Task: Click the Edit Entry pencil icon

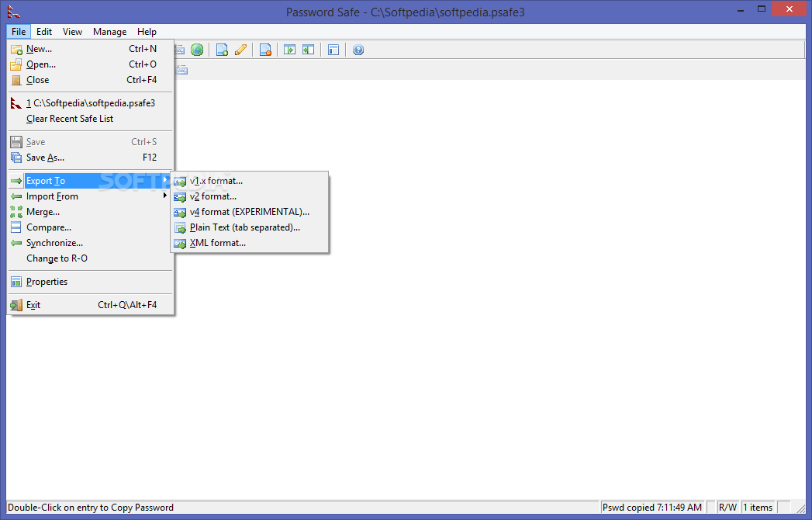Action: pyautogui.click(x=240, y=50)
